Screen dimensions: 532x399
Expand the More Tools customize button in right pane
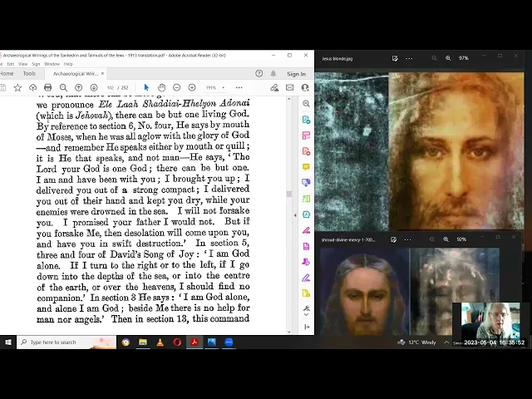tap(306, 310)
